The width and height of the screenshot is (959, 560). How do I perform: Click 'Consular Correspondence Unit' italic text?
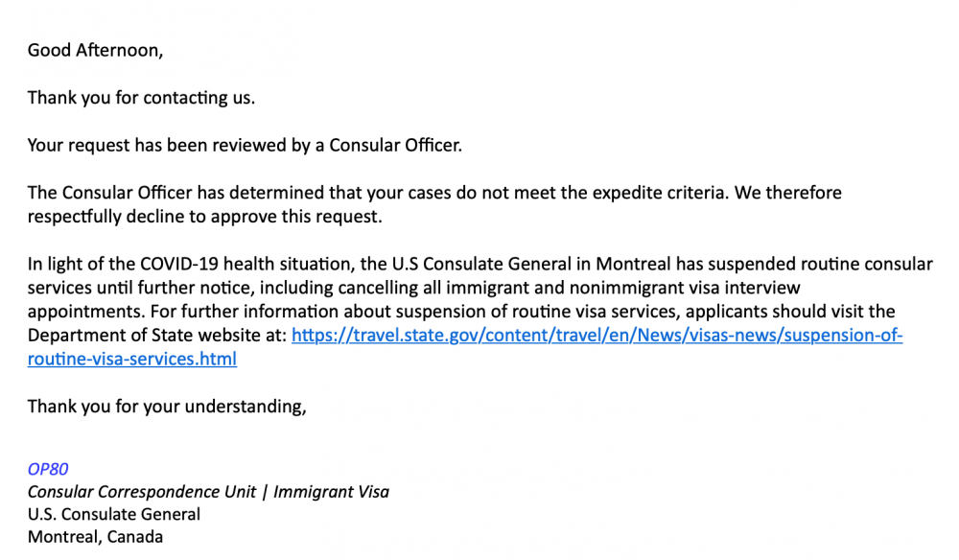(141, 492)
